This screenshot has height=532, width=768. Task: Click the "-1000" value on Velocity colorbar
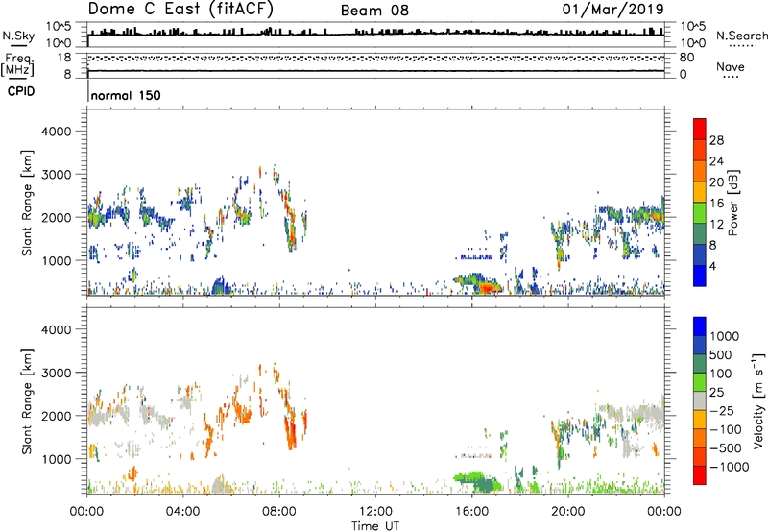click(x=729, y=467)
